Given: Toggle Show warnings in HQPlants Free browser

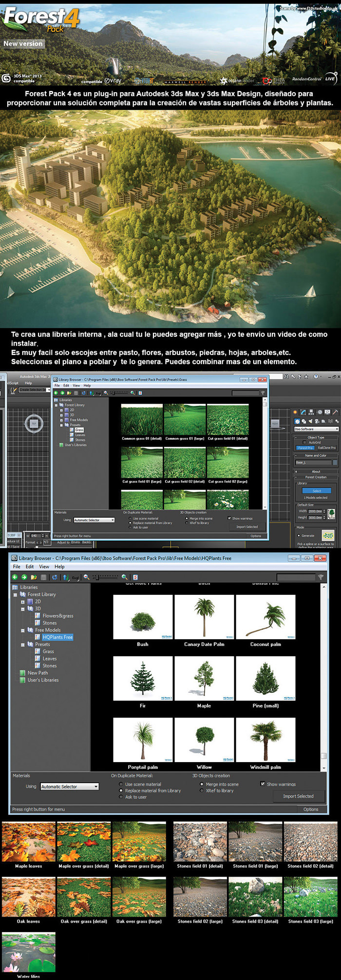Looking at the screenshot, I should pos(263,784).
